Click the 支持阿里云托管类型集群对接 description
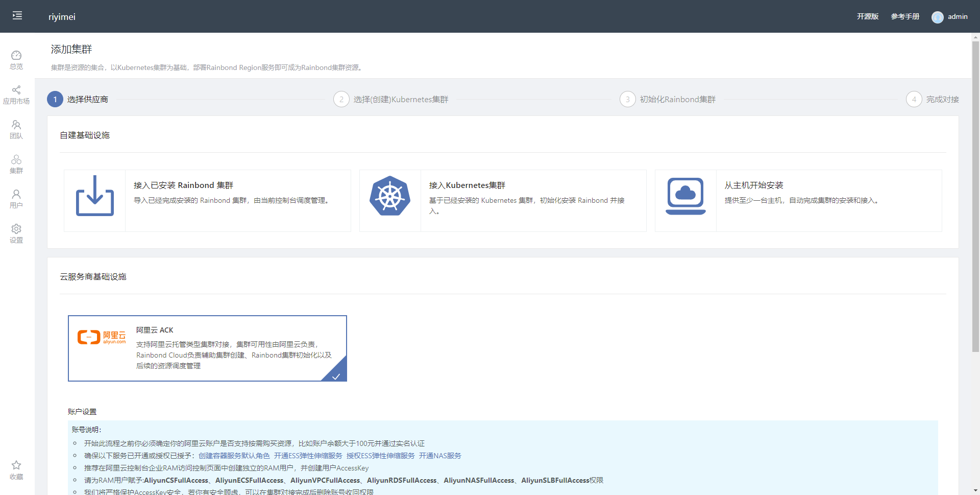 tap(234, 355)
